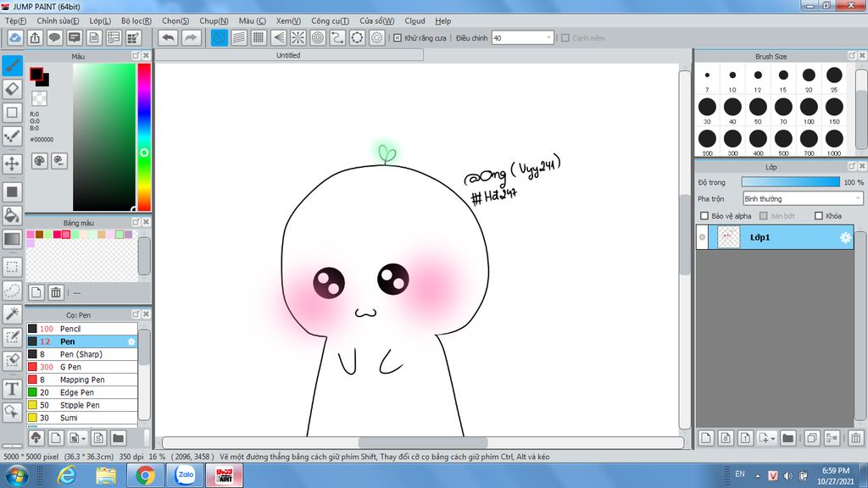Image resolution: width=868 pixels, height=488 pixels.
Task: Delete color using trash icon in palette panel
Action: (x=56, y=292)
